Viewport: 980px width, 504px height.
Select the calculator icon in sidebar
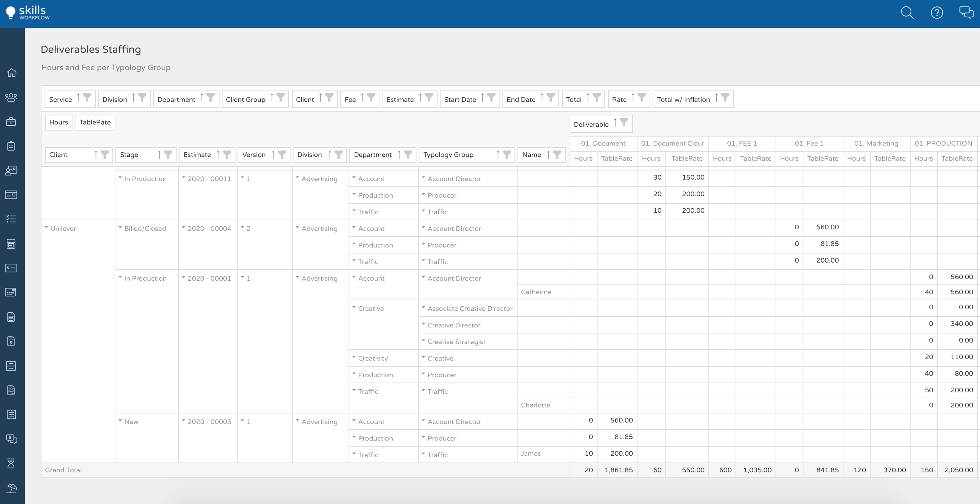pyautogui.click(x=11, y=244)
